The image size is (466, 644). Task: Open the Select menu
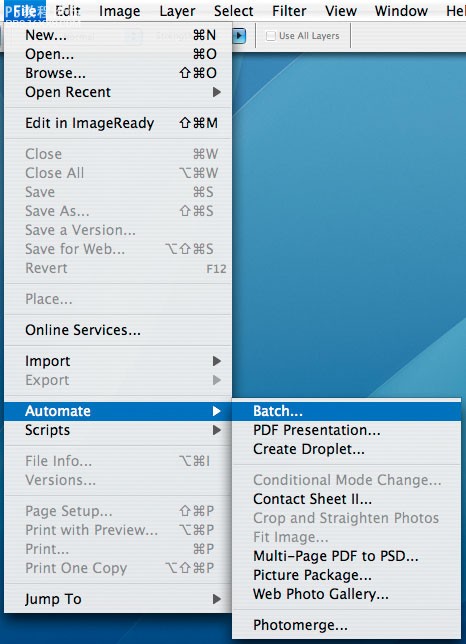coord(233,11)
